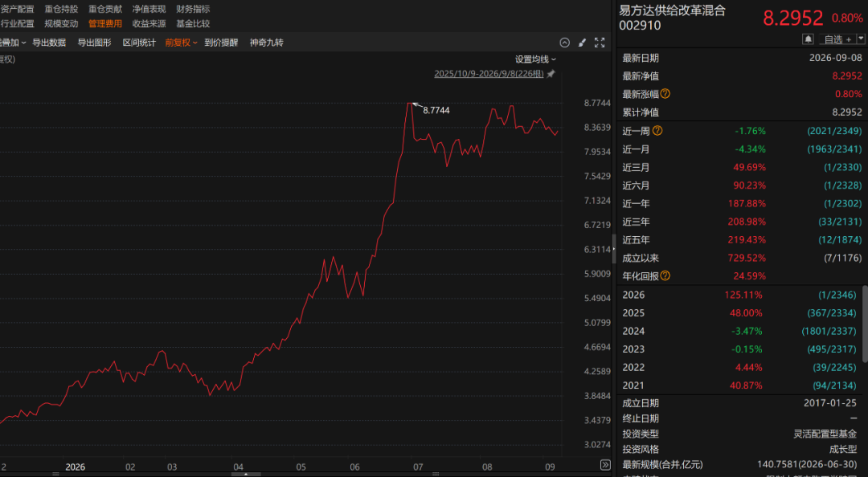Add fund to watchlist via 自选 +
This screenshot has width=868, height=477.
pos(837,39)
